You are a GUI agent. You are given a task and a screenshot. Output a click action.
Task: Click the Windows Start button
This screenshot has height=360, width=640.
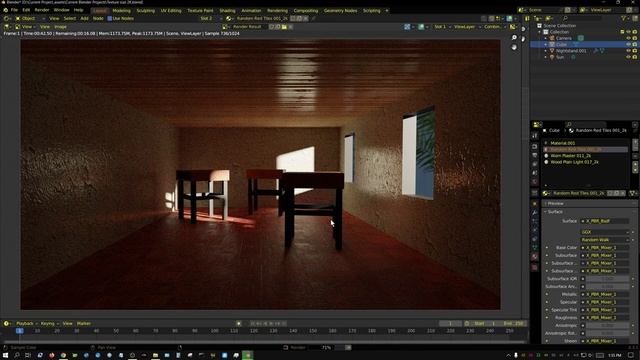[5, 355]
